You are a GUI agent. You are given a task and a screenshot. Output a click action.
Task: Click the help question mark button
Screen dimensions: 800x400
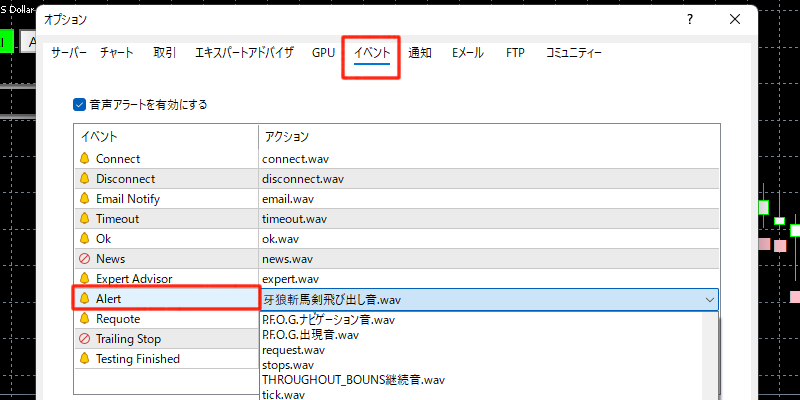click(x=689, y=19)
